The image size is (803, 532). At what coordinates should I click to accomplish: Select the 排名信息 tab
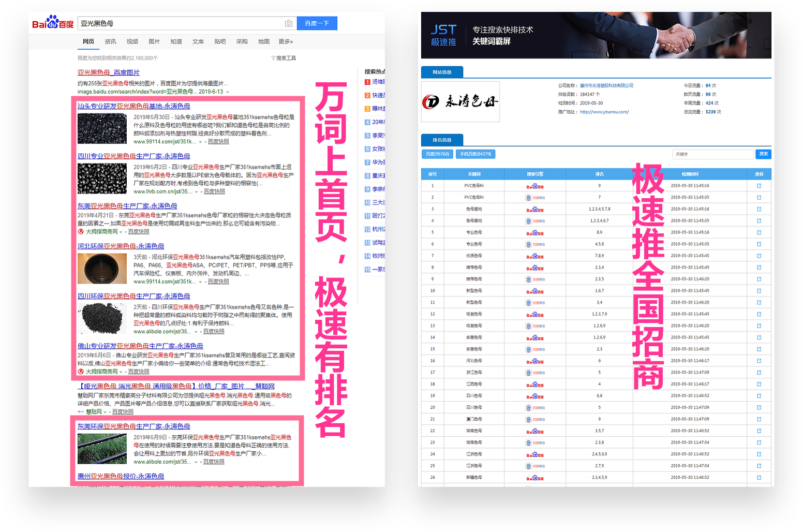(442, 140)
